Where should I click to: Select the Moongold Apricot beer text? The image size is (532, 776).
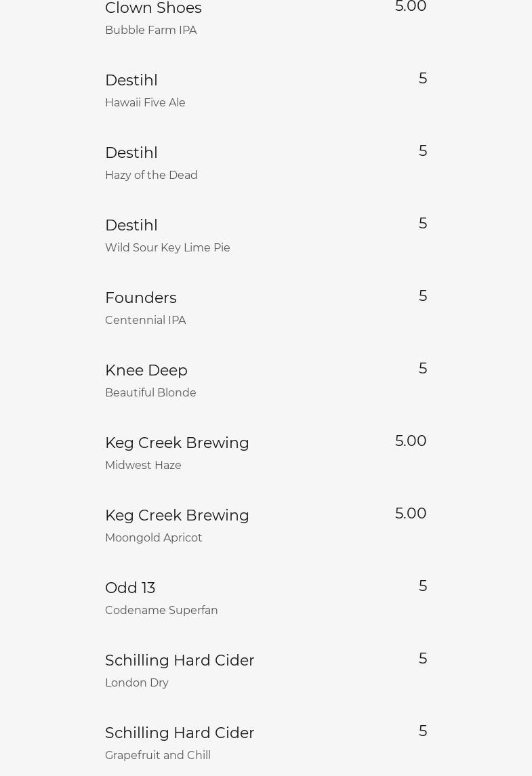pos(153,538)
